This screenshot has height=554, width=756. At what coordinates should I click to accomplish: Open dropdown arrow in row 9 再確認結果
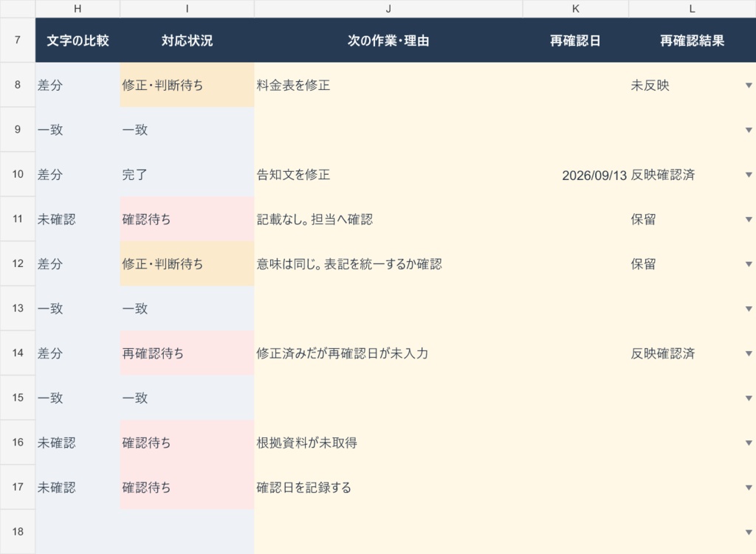pos(749,130)
